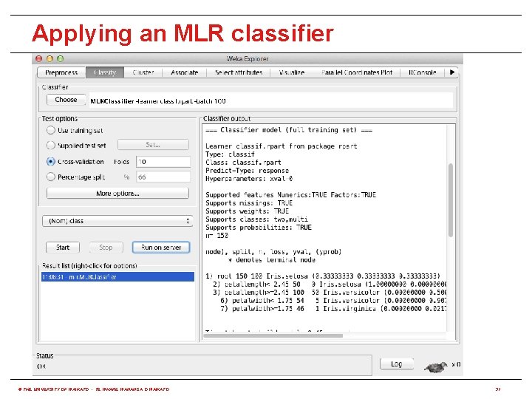Open the RConsole tab

423,72
